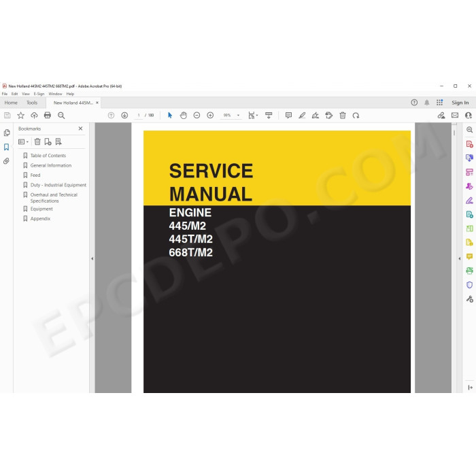Open Duty - Industrial Equipment bookmark

[58, 185]
